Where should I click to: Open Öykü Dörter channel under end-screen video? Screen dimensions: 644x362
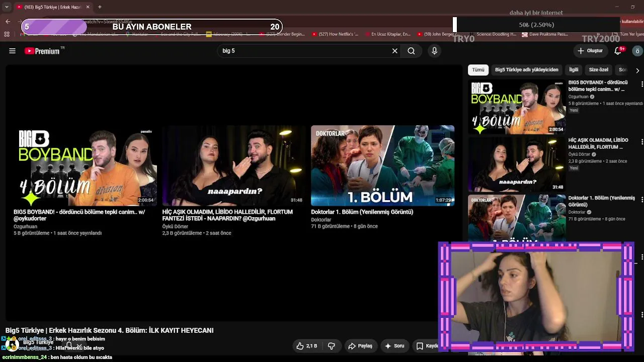[x=175, y=227]
